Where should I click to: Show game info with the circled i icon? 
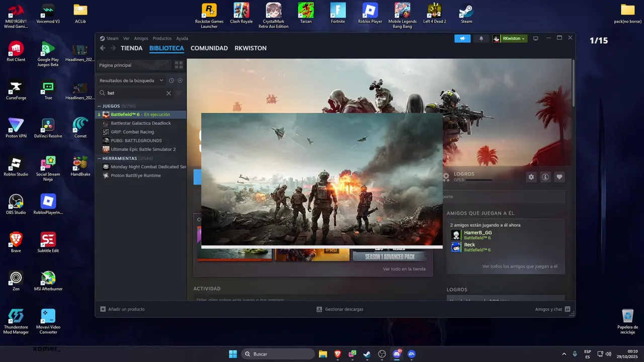pyautogui.click(x=545, y=177)
